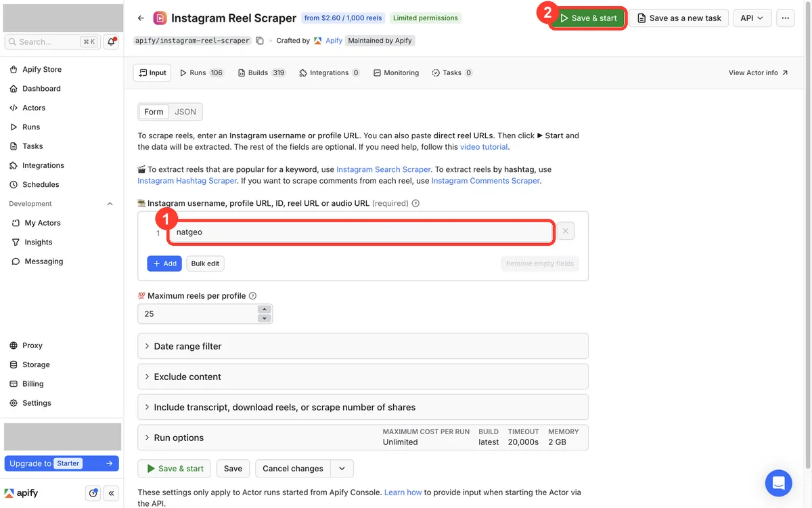Viewport: 812px width, 508px height.
Task: Expand the Exclude content section
Action: point(363,377)
